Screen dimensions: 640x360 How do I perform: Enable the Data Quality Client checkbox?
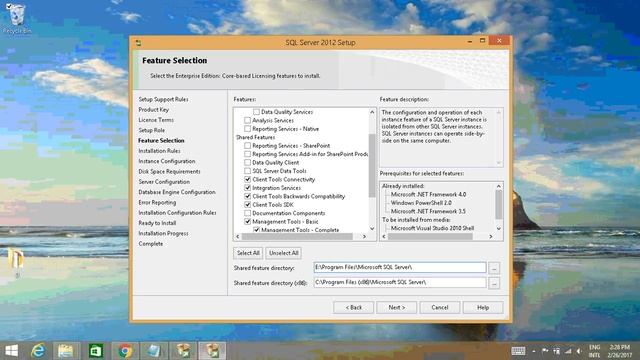pyautogui.click(x=247, y=162)
